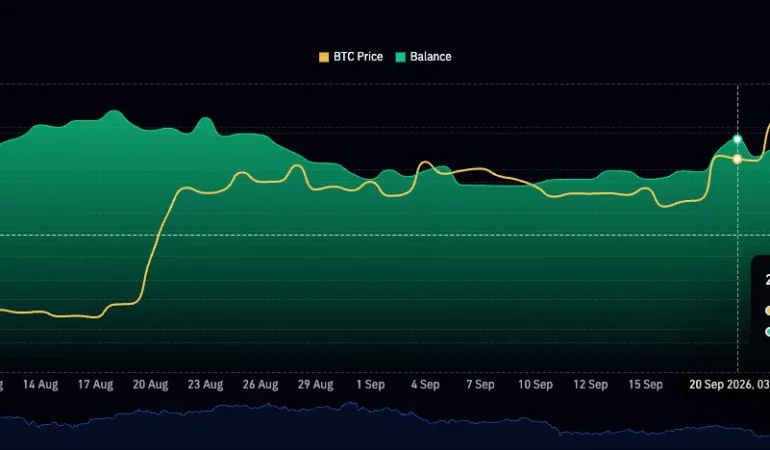This screenshot has height=450, width=770.
Task: Click the yellow BTC Price legend swatch
Action: [324, 57]
